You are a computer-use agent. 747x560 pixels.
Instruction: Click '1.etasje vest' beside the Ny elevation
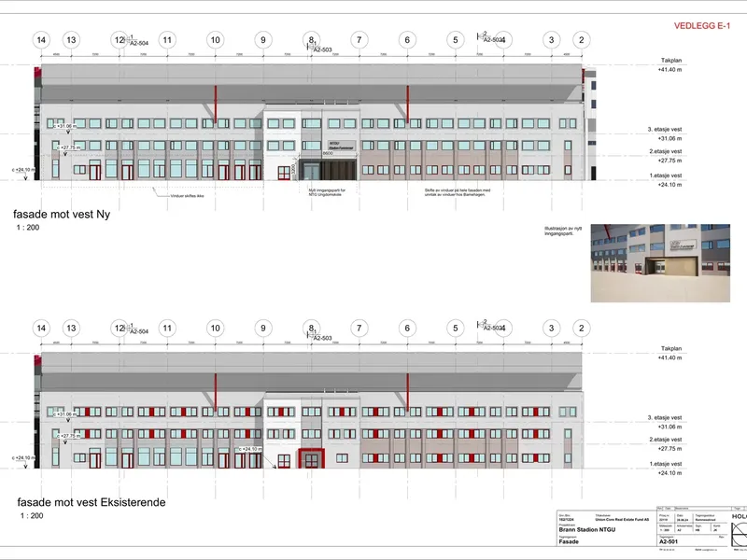[x=666, y=175]
